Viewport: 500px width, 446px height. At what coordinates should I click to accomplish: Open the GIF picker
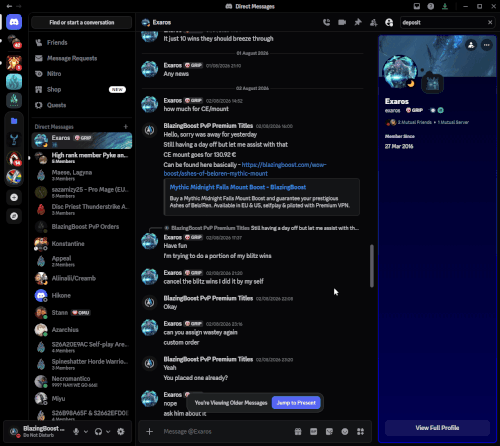[x=314, y=432]
